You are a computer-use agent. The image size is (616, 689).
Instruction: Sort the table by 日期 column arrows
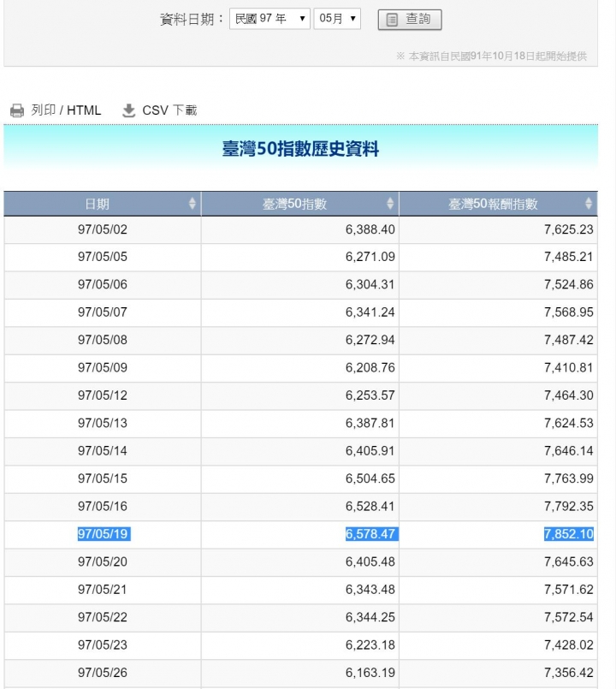[192, 204]
